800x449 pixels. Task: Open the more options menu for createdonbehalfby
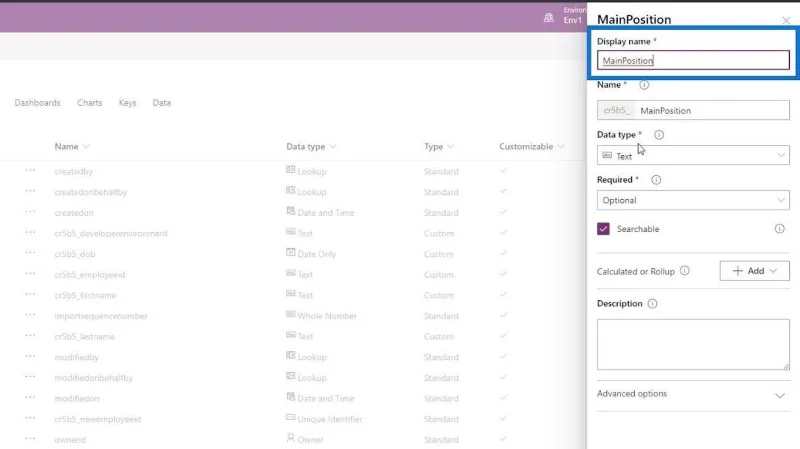[30, 191]
